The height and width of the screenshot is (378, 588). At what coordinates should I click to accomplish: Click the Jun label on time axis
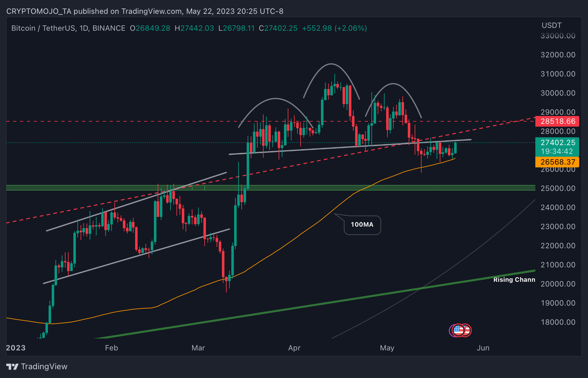coord(483,348)
